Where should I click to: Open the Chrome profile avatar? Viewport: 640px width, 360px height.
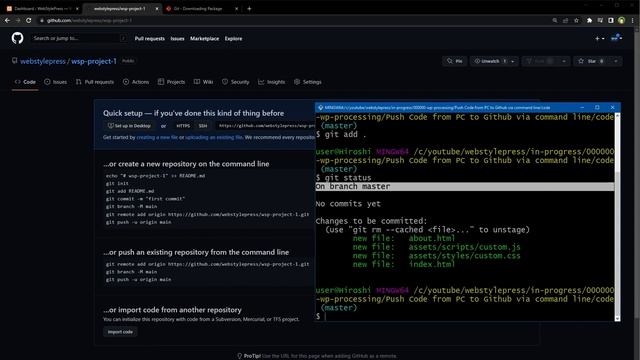(621, 20)
